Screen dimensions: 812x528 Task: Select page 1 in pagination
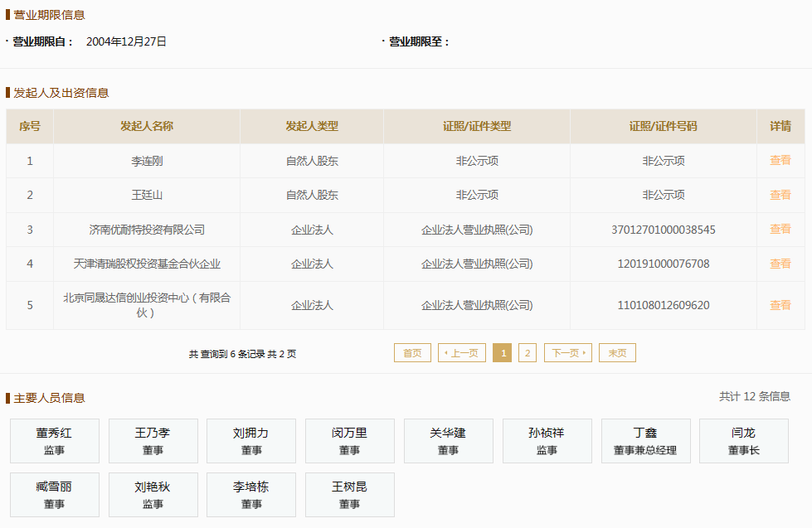tap(502, 353)
